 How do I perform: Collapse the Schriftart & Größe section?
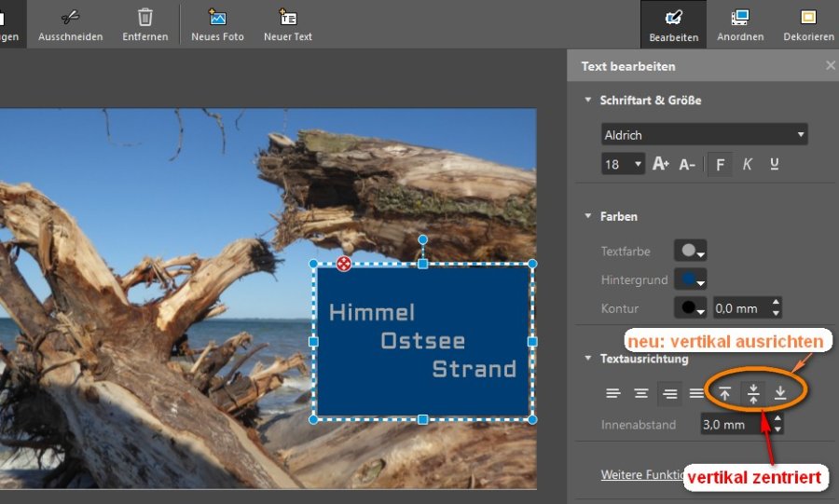[588, 100]
